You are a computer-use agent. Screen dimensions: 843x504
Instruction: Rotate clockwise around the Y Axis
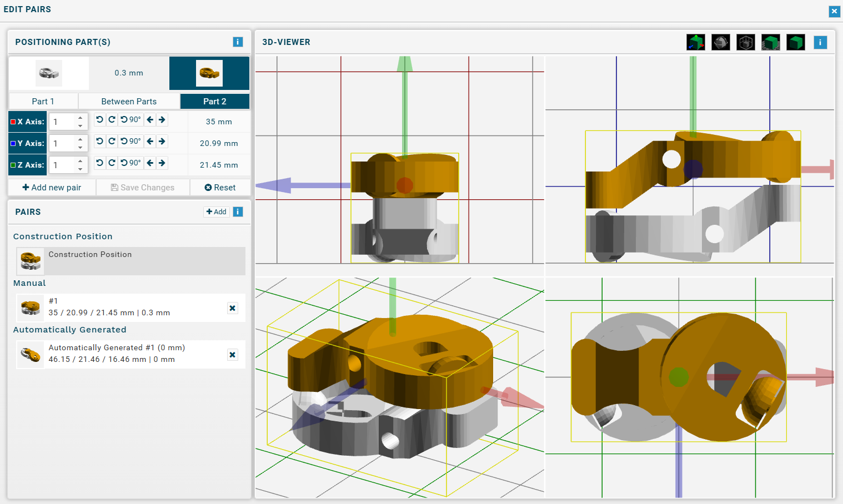click(112, 141)
